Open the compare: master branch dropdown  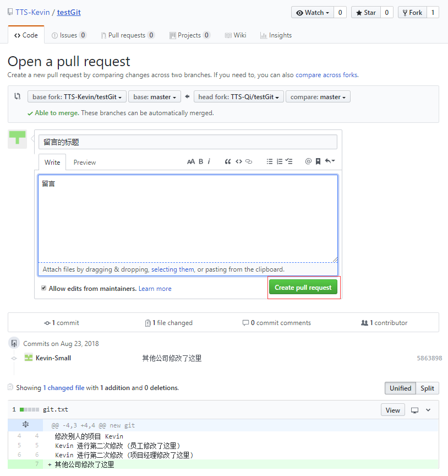(x=318, y=97)
